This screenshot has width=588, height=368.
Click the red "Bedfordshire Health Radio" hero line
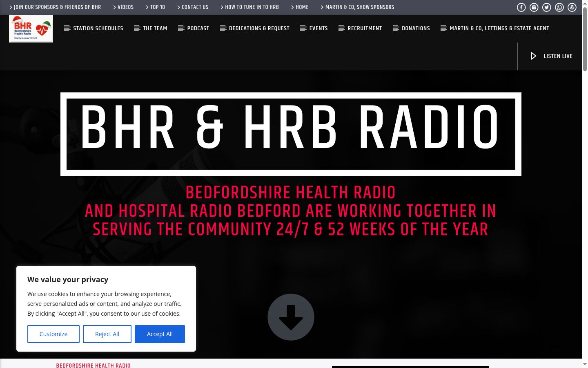point(291,193)
